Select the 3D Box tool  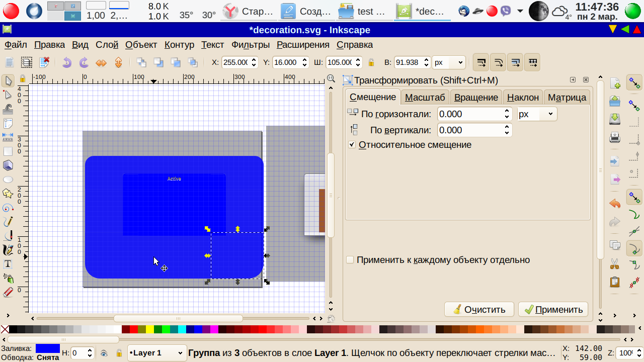pos(8,165)
